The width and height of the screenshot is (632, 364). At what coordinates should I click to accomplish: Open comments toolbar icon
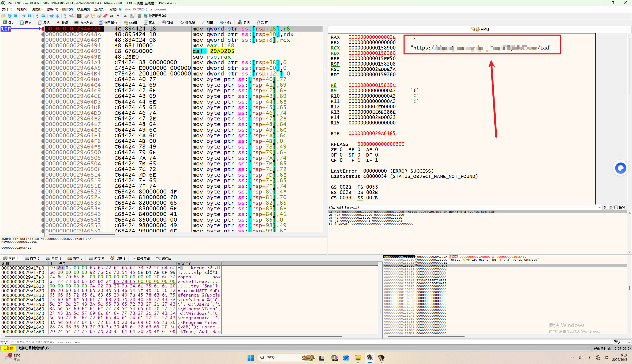tap(93, 16)
